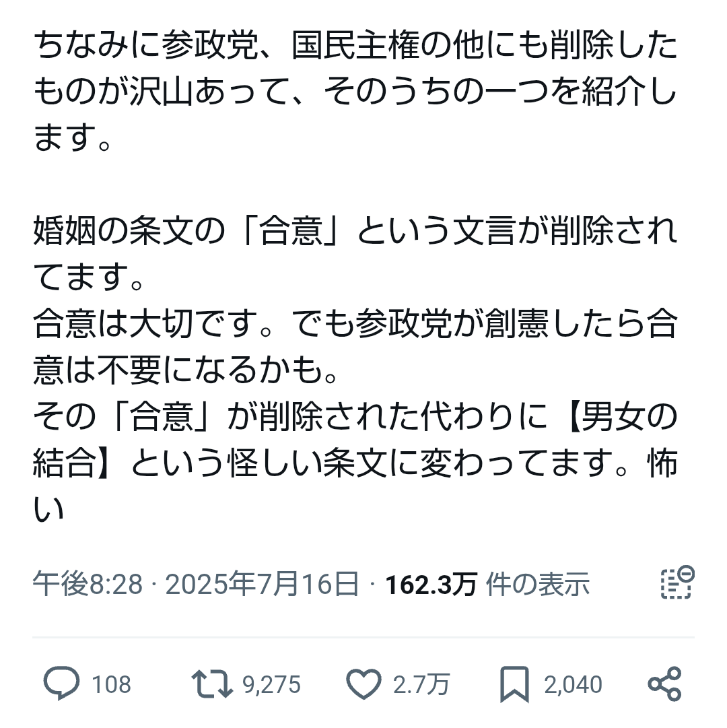Click the 2025年7月16日 date link
The height and width of the screenshot is (728, 727).
coord(262,584)
